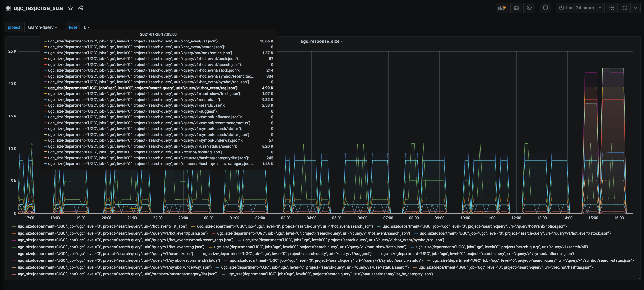
Task: Expand ugc_response_size panel title menu
Action: pyautogui.click(x=322, y=41)
